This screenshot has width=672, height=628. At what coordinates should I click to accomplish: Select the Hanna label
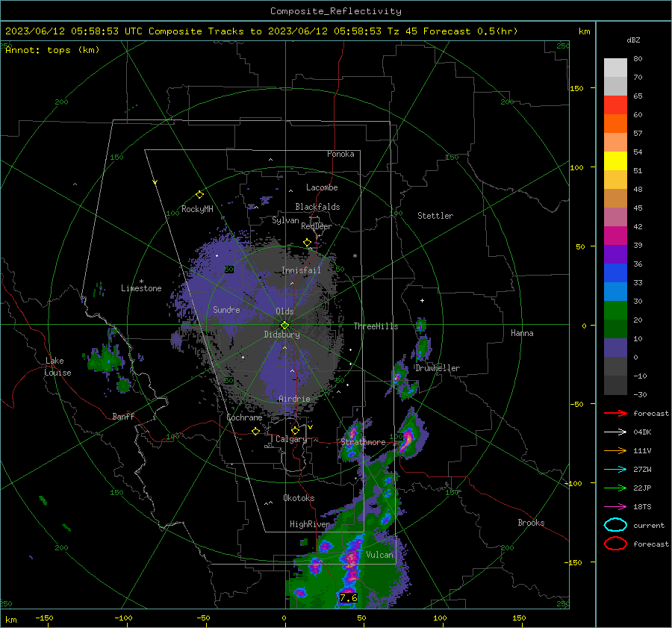pos(522,333)
